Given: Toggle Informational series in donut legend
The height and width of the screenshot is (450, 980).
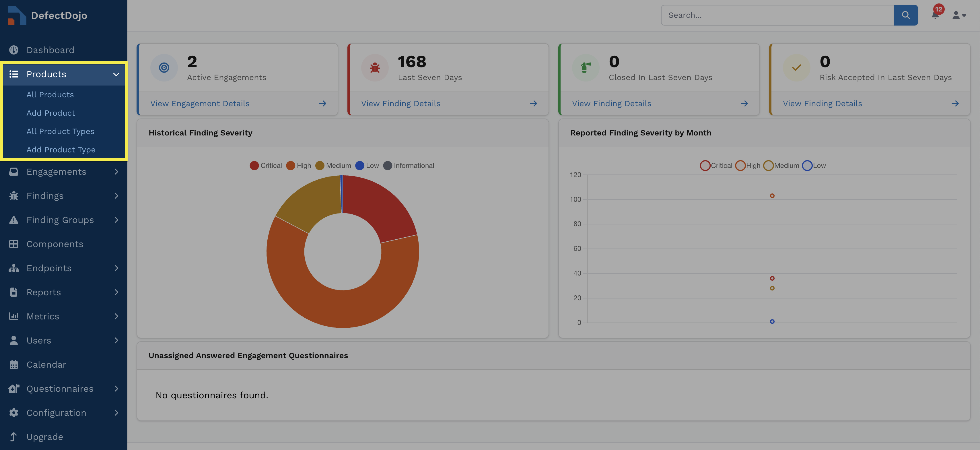Looking at the screenshot, I should point(409,166).
